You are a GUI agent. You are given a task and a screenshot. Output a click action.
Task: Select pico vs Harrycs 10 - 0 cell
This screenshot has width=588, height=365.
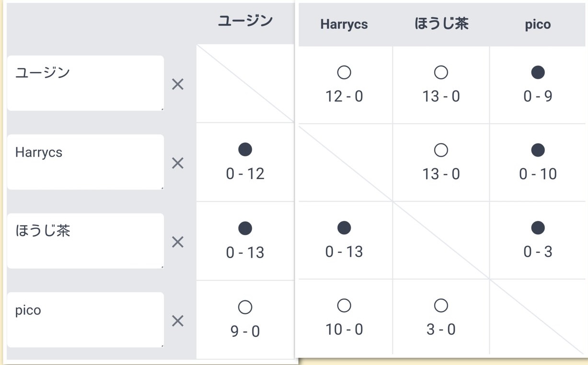coord(344,318)
